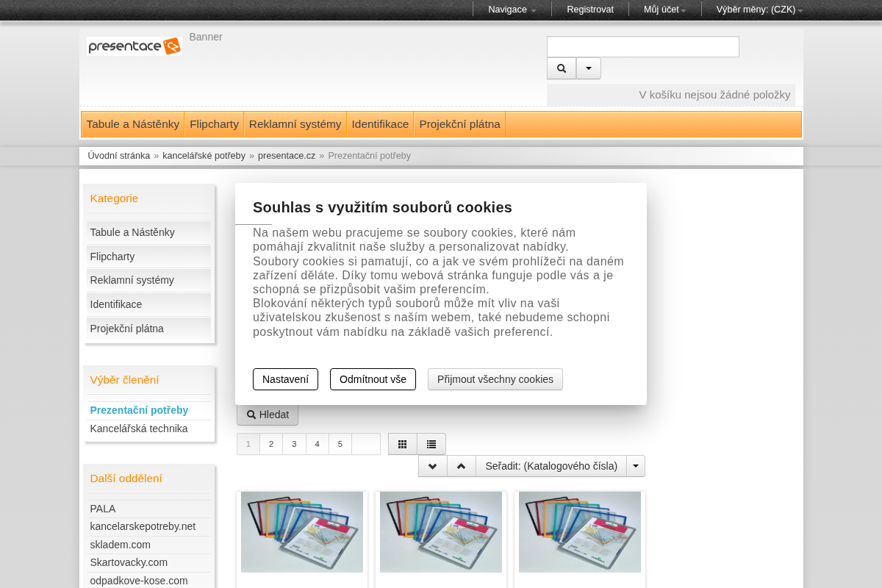The height and width of the screenshot is (588, 882).
Task: Click presentace.cz breadcrumb link
Action: pyautogui.click(x=287, y=156)
